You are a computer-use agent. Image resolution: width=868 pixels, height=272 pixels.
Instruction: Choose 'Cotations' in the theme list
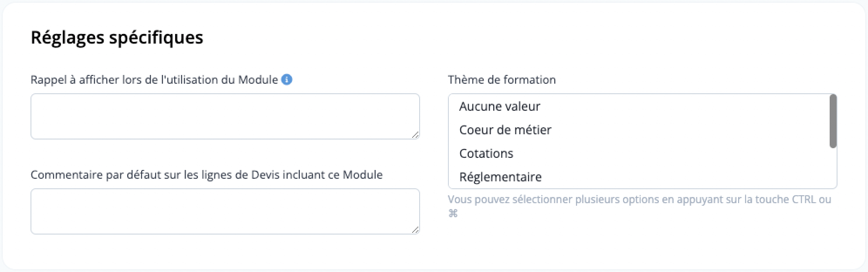coord(486,153)
